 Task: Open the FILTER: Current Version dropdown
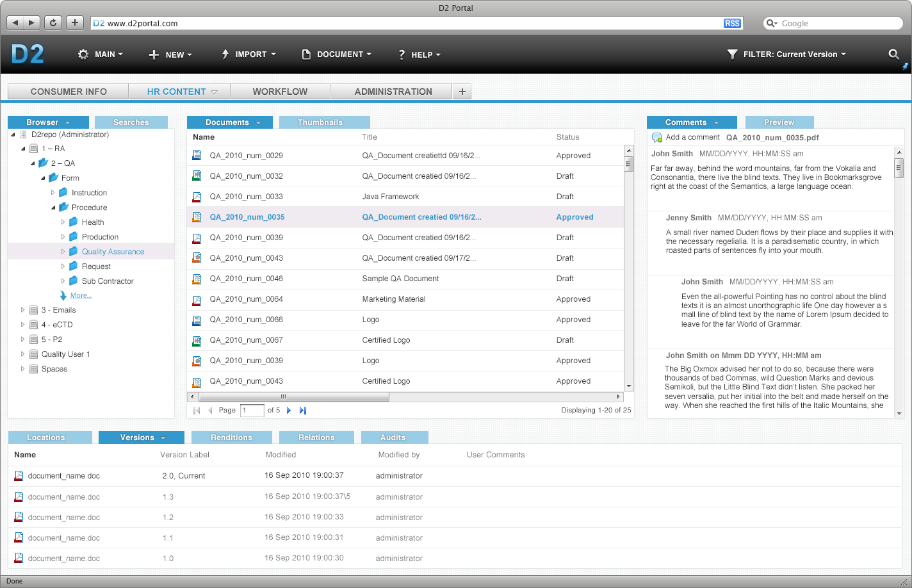pyautogui.click(x=787, y=54)
